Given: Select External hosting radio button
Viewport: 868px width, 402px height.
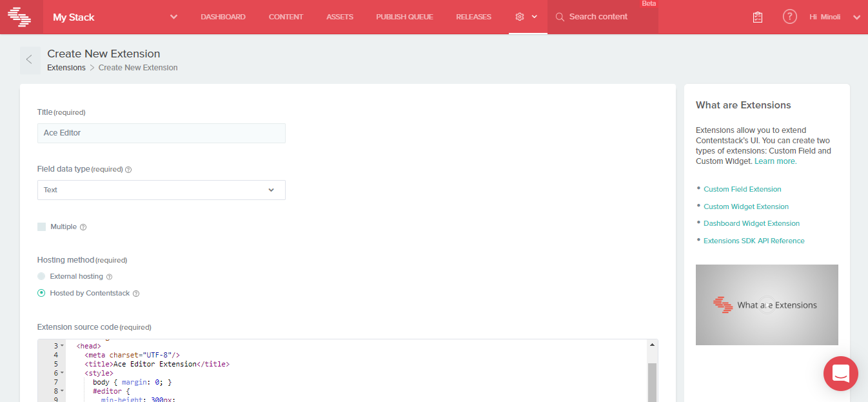Looking at the screenshot, I should coord(41,276).
